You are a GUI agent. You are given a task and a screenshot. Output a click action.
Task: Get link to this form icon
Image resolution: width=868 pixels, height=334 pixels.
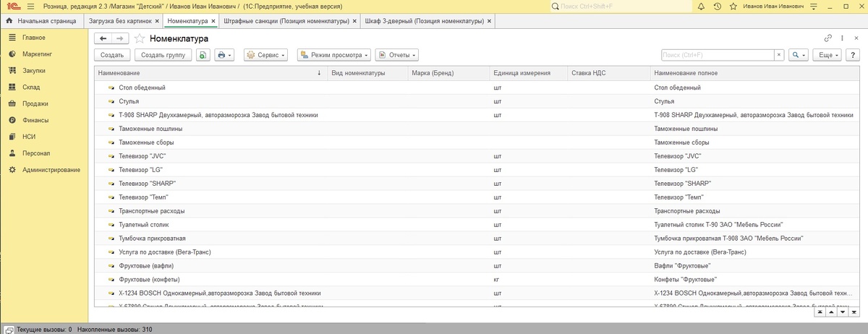(x=828, y=38)
